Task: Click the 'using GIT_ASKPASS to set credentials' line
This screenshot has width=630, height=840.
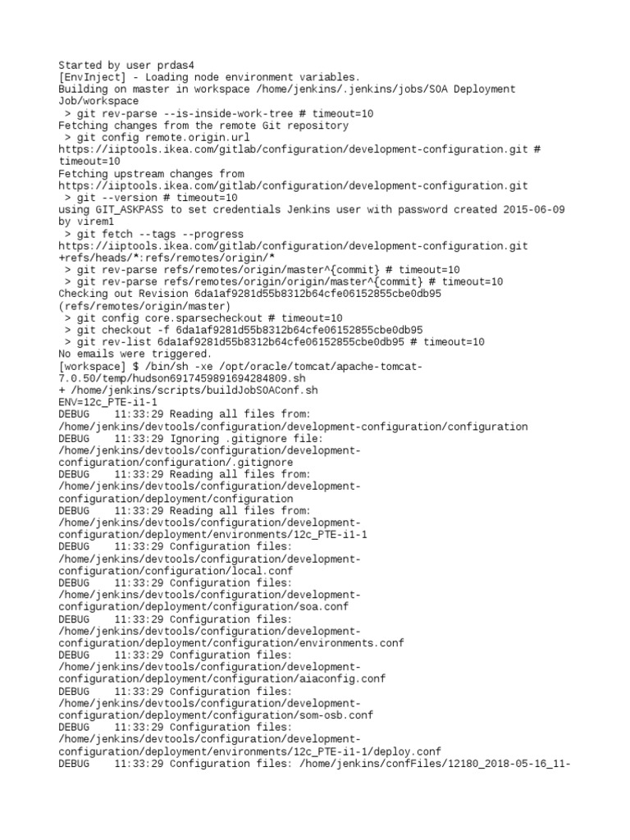Action: pyautogui.click(x=312, y=209)
